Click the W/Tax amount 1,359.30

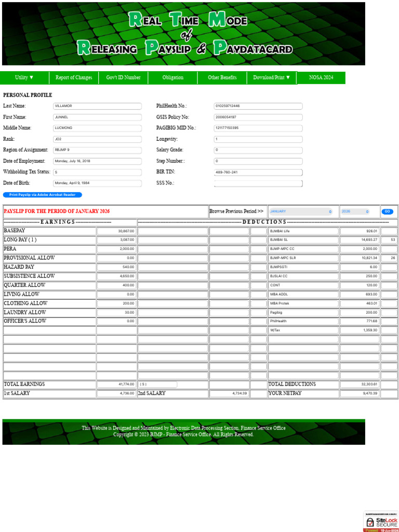360,330
